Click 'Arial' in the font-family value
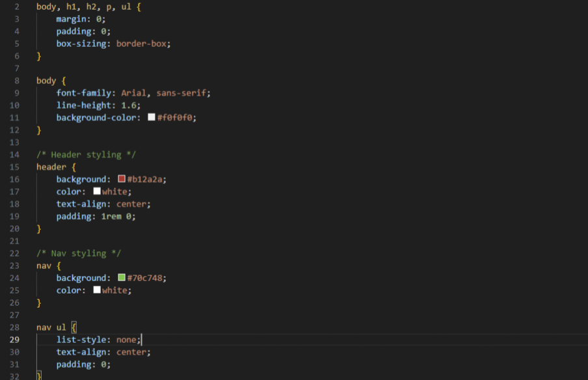This screenshot has width=588, height=380. click(133, 93)
